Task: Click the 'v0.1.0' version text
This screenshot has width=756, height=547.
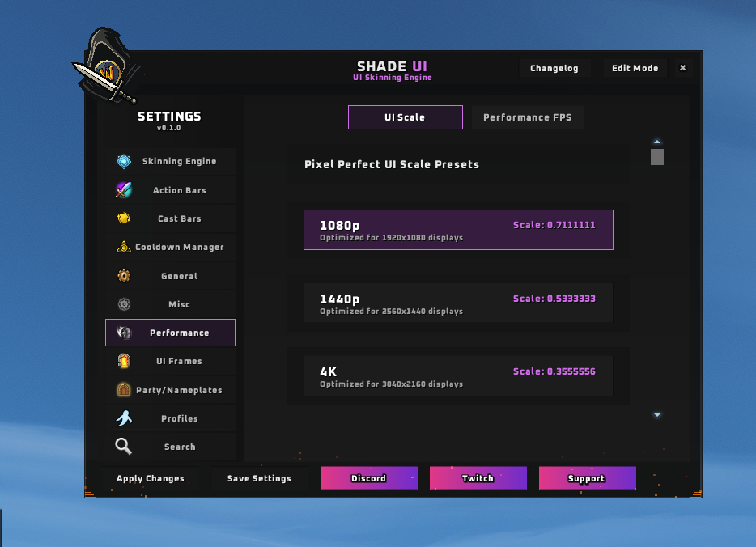Action: pos(168,128)
